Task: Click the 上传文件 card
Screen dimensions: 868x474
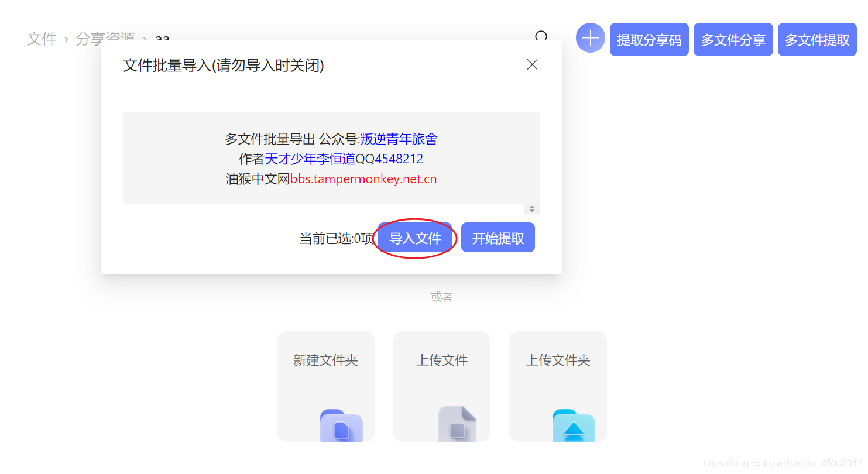Action: point(442,386)
